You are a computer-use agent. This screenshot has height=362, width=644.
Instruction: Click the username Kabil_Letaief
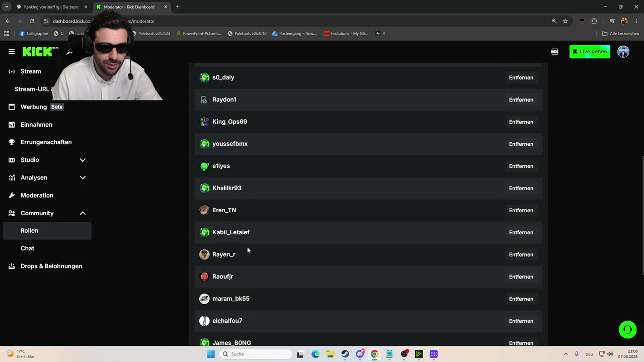pos(231,232)
